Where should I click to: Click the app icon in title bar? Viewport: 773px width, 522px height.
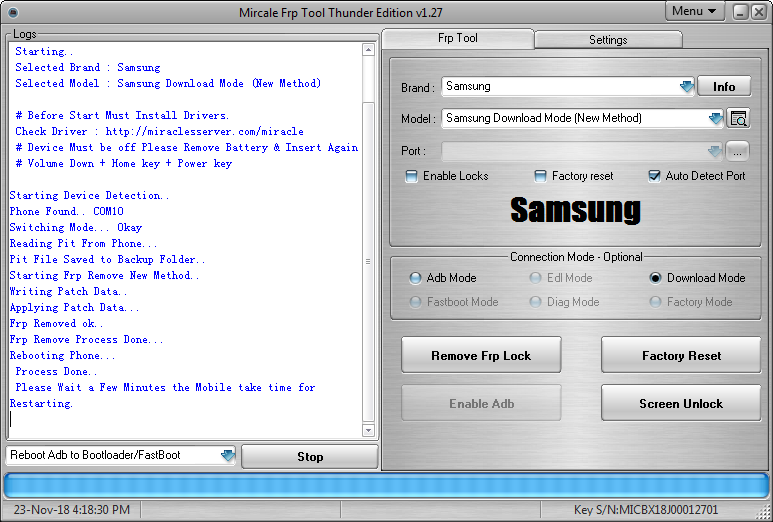pyautogui.click(x=14, y=12)
